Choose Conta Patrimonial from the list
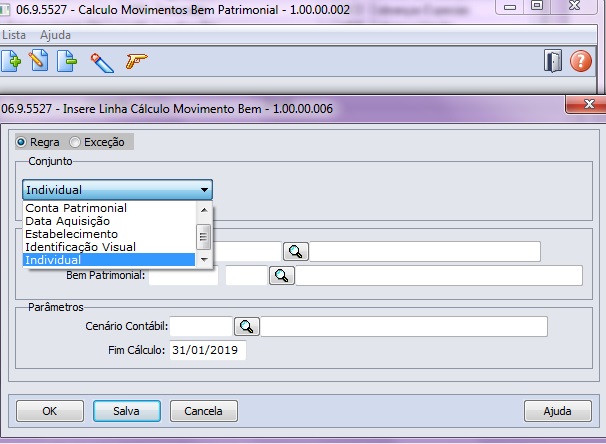Screen dimensions: 606x444 point(109,208)
